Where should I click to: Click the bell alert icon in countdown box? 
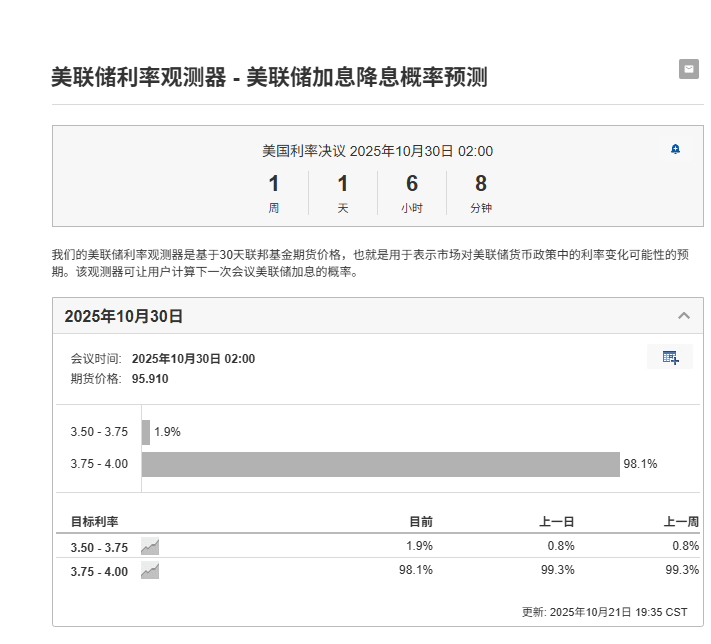(676, 149)
